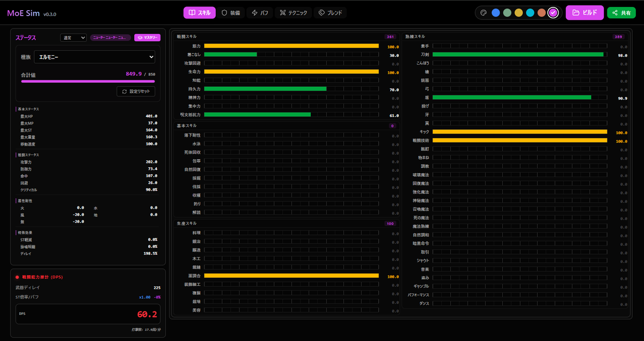Toggle the マスタリー button
The image size is (644, 341).
click(x=148, y=38)
